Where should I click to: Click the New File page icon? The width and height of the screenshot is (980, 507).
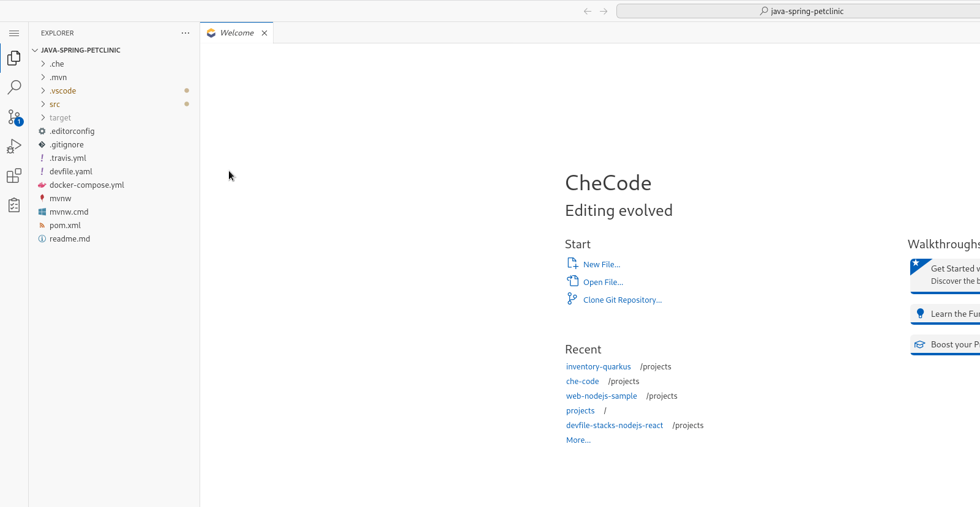[572, 263]
